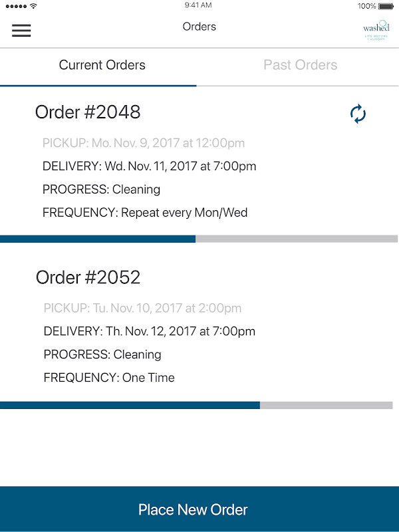Open Order #2048 details

tap(88, 112)
